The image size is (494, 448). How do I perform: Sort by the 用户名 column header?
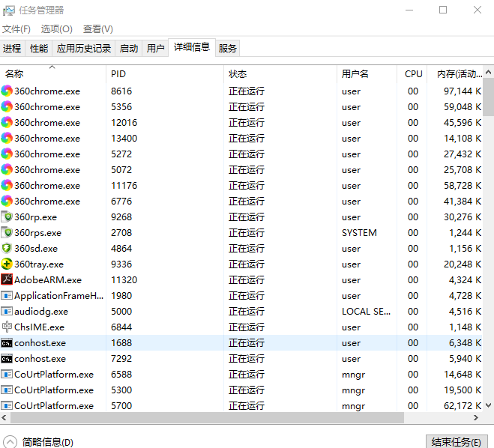coord(367,74)
